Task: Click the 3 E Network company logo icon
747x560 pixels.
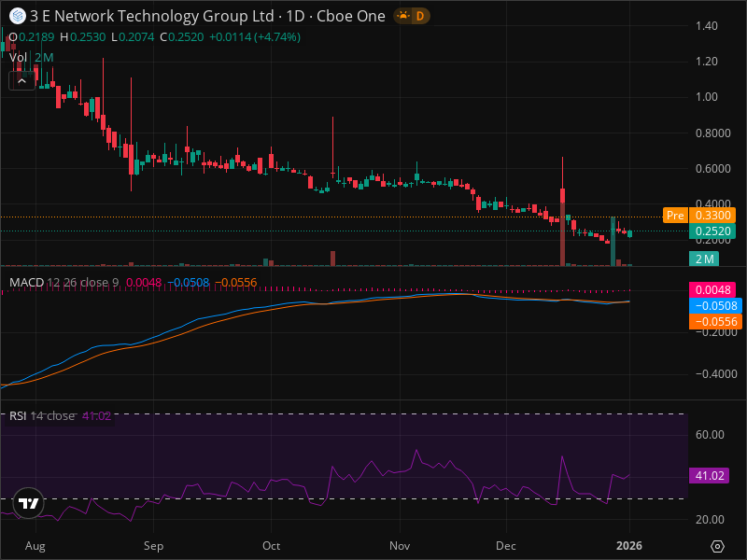Action: pos(18,16)
